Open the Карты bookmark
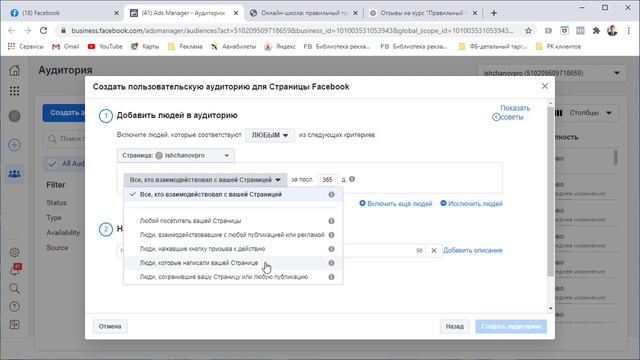Viewport: 640px width, 360px height. 145,47
